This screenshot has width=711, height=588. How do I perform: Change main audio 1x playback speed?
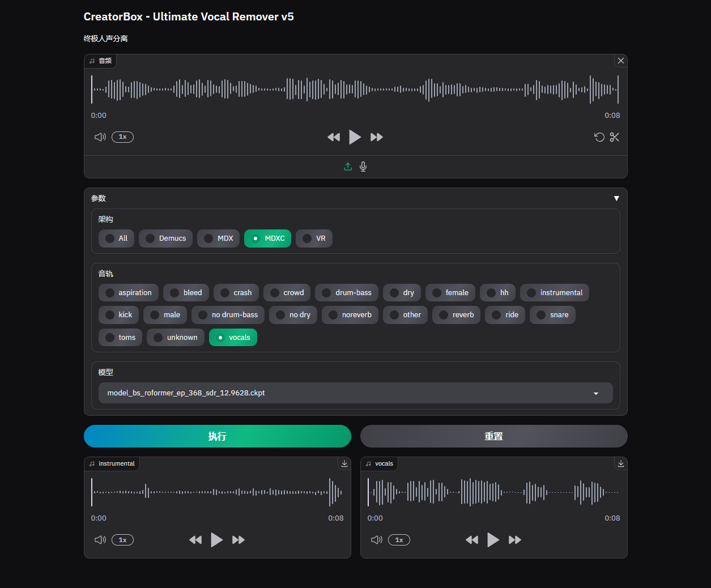pyautogui.click(x=122, y=137)
